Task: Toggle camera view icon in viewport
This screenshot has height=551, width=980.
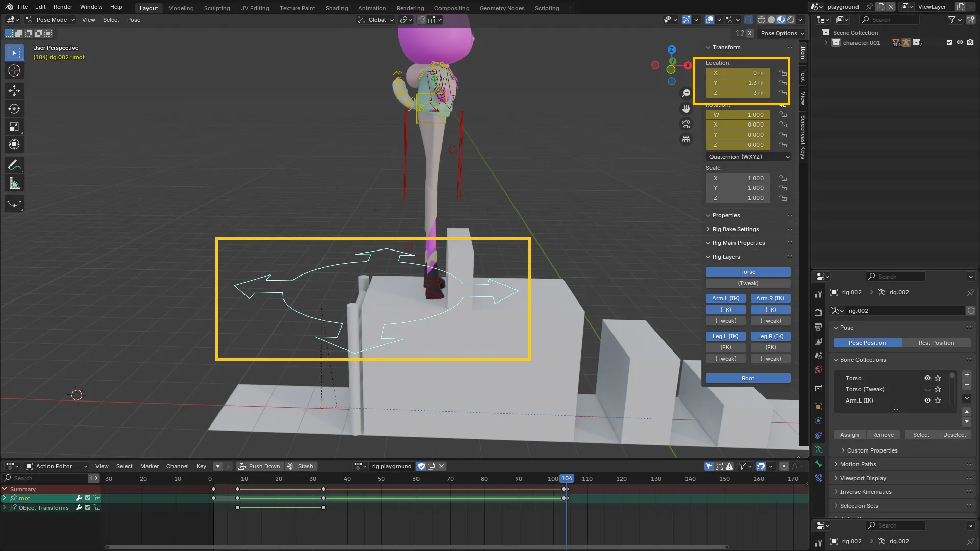Action: [686, 124]
